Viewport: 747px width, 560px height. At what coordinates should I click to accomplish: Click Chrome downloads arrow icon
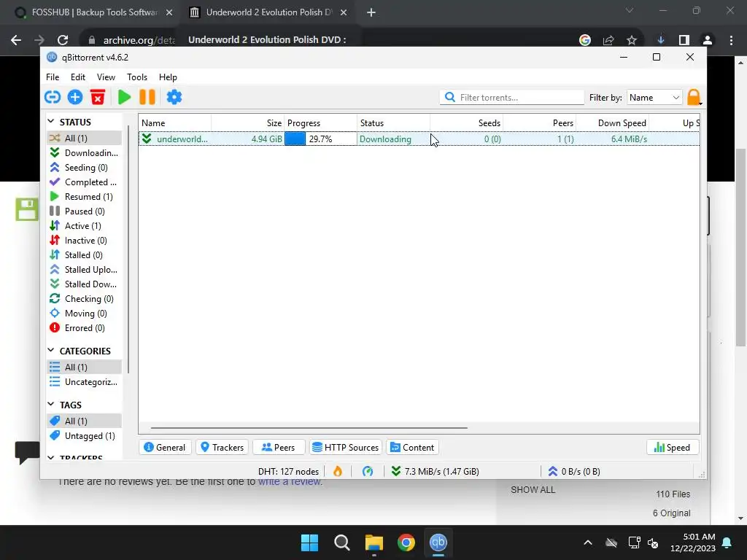(x=661, y=40)
